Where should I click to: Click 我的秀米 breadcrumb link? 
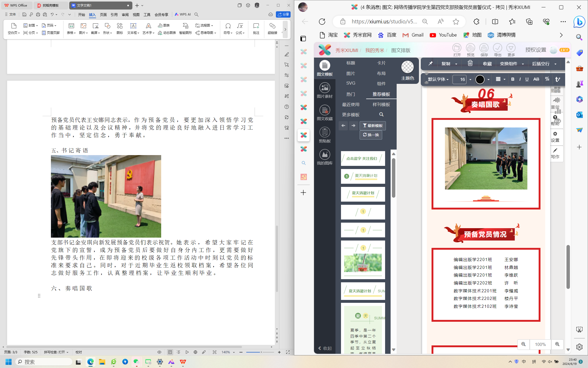(x=375, y=50)
